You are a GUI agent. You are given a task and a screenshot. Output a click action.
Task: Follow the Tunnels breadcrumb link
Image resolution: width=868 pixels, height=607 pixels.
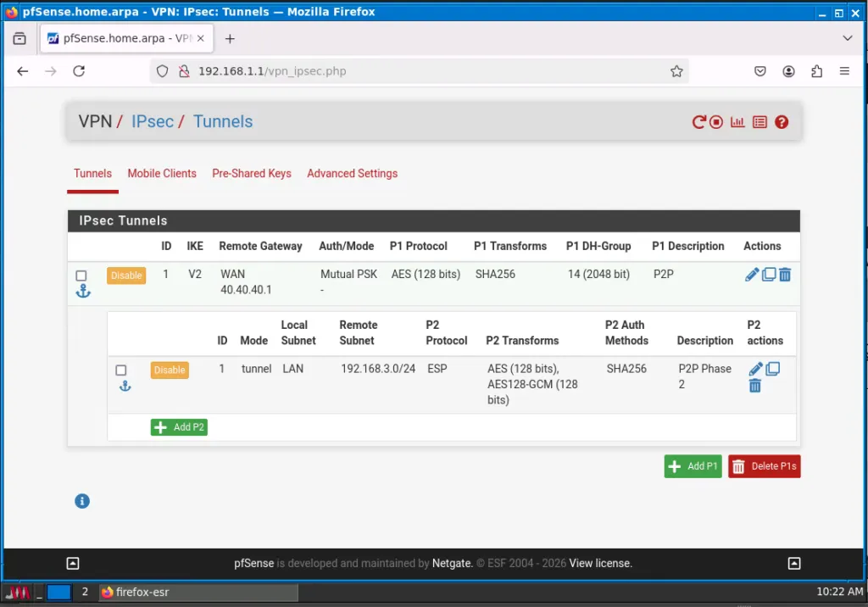[x=223, y=121]
